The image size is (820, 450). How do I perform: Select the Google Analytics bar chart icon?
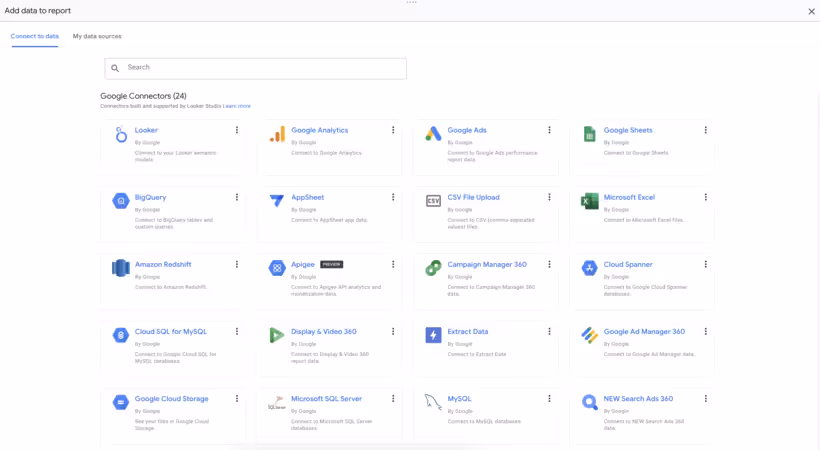point(277,134)
